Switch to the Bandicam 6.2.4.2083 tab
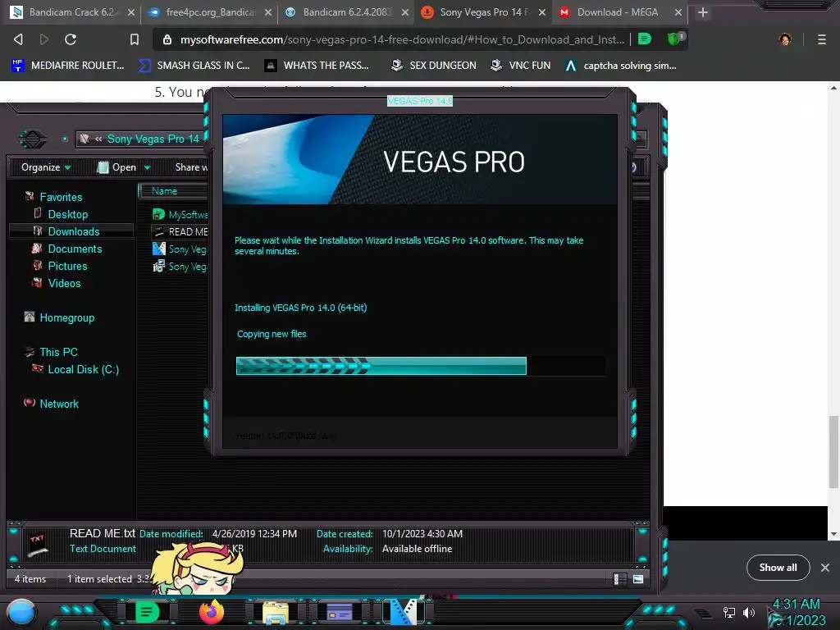The width and height of the screenshot is (840, 630). [347, 12]
